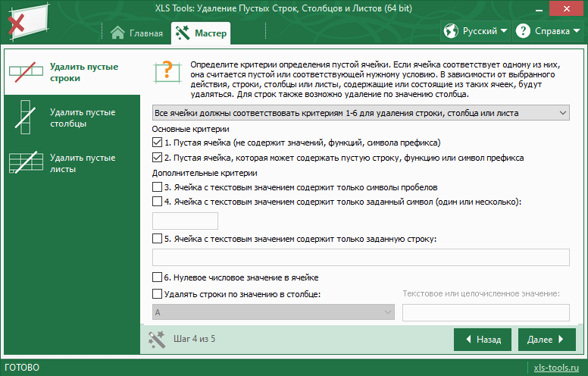Enable criterion 4 заданный символ checkbox

coord(157,201)
